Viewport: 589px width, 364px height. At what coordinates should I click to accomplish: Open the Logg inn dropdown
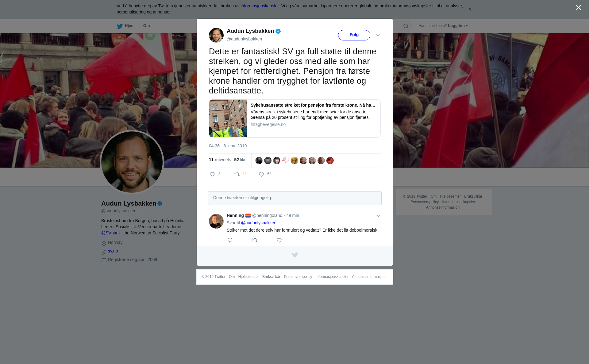pyautogui.click(x=458, y=26)
